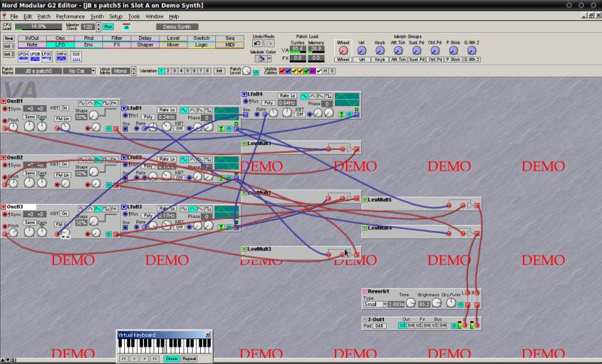
Task: Toggle Drone on the Virtual Keyboard
Action: pos(172,359)
